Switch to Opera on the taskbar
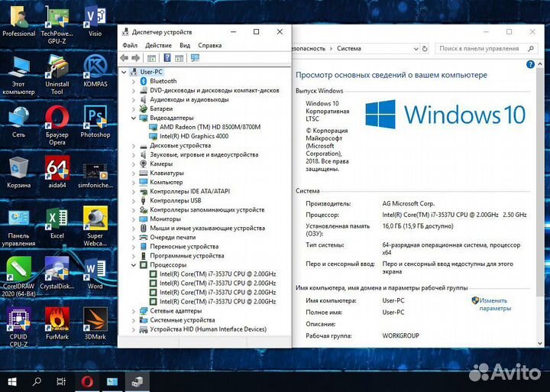Image resolution: width=550 pixels, height=392 pixels. coord(87,381)
